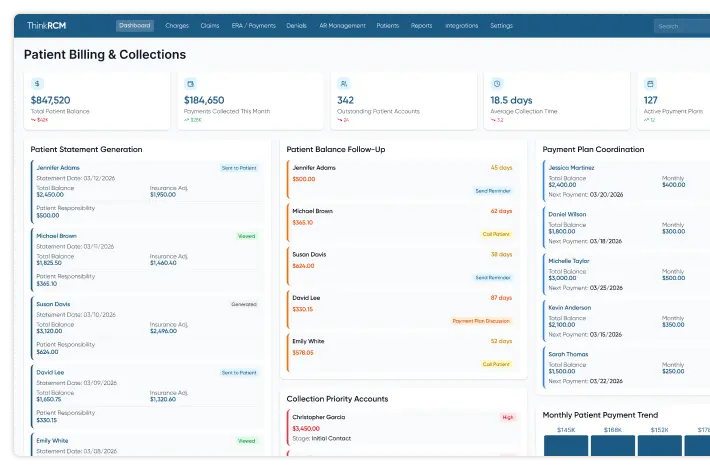The height and width of the screenshot is (470, 710).
Task: Open Michelle Taylor payment plan
Action: [x=569, y=261]
